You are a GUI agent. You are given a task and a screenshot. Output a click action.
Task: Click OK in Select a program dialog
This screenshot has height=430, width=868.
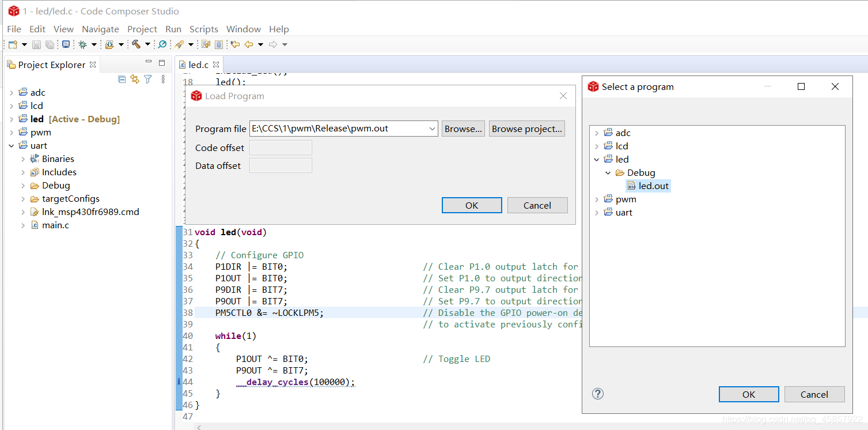(749, 394)
